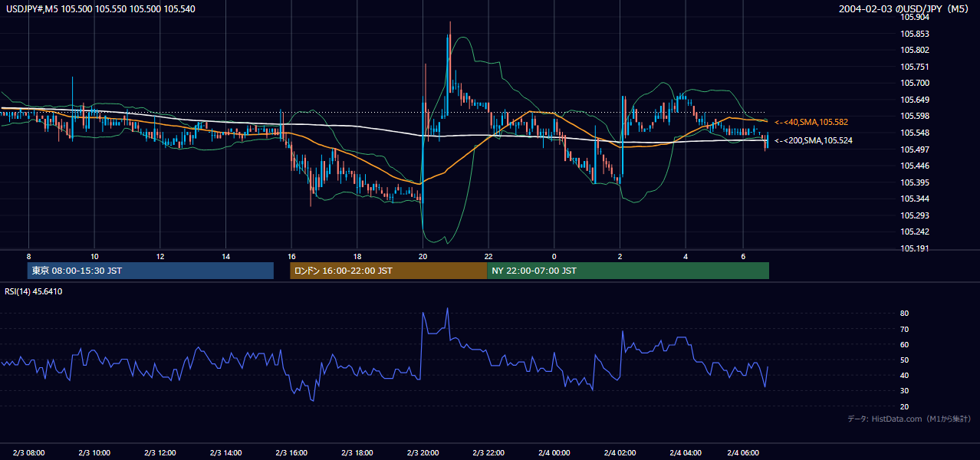Click price axis value 105.751

pos(914,67)
